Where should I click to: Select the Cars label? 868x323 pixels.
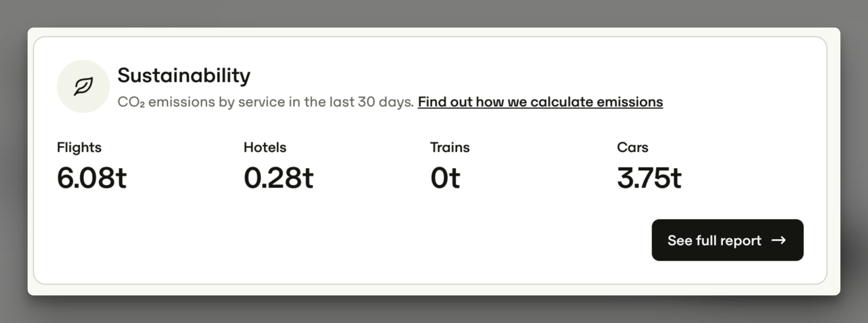point(633,147)
